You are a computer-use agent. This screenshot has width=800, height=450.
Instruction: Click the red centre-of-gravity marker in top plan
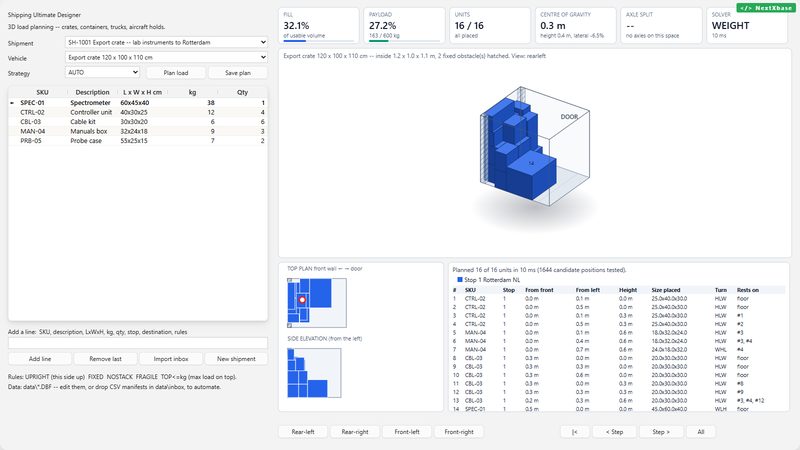point(302,300)
